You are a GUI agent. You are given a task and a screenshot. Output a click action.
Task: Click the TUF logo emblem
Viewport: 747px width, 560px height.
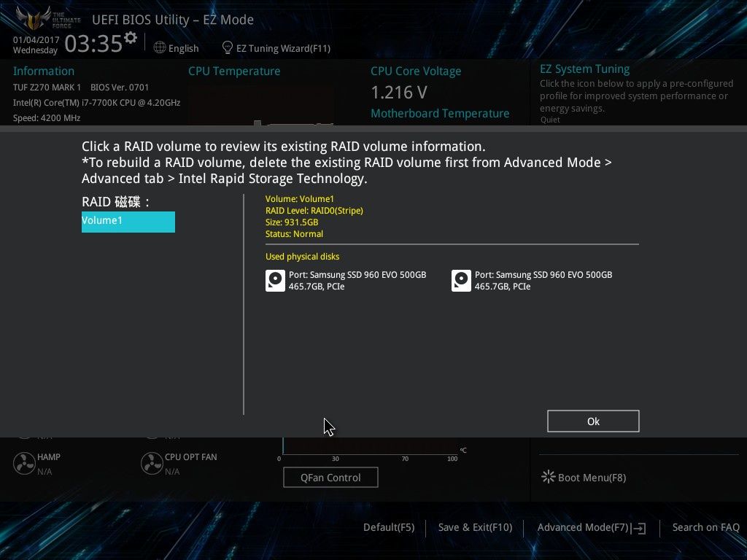coord(34,18)
